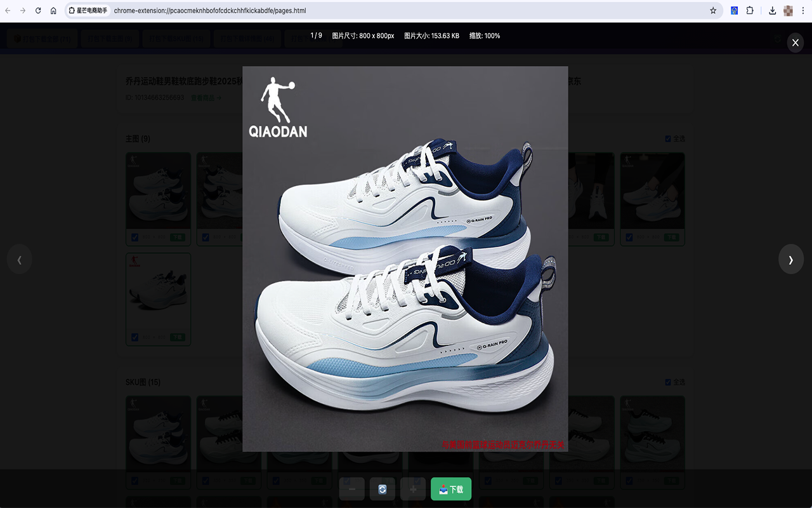Image resolution: width=812 pixels, height=508 pixels.
Task: Reload the extension page
Action: [38, 11]
